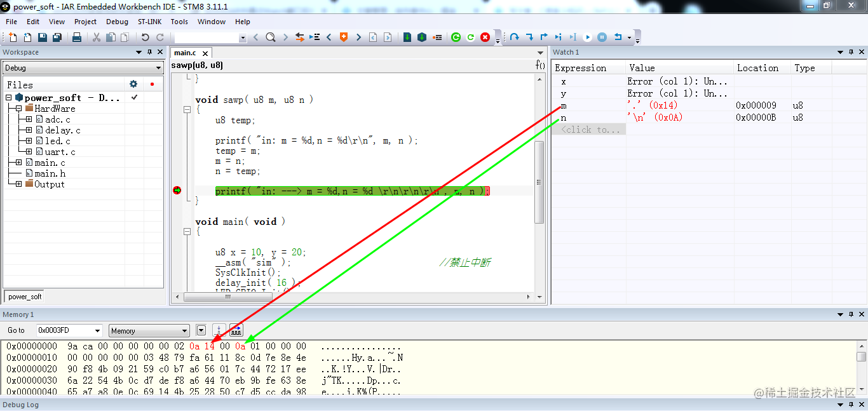Select main.h in the workspace tree
The width and height of the screenshot is (868, 411).
click(50, 173)
